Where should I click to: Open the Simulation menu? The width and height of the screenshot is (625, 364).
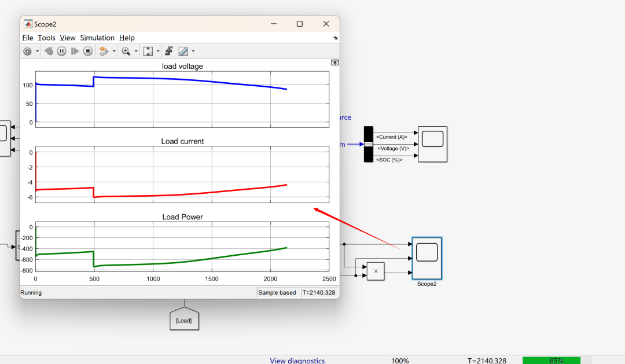click(x=97, y=38)
